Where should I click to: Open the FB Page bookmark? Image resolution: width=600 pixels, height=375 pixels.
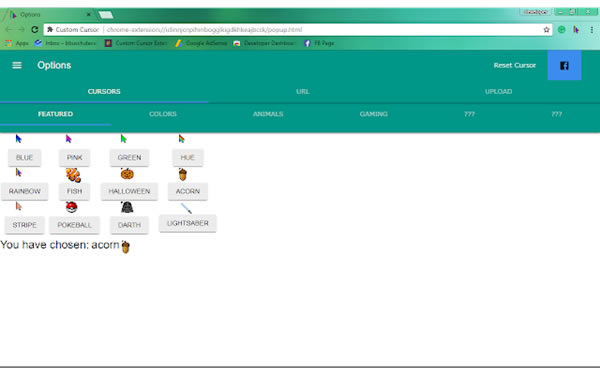(319, 43)
